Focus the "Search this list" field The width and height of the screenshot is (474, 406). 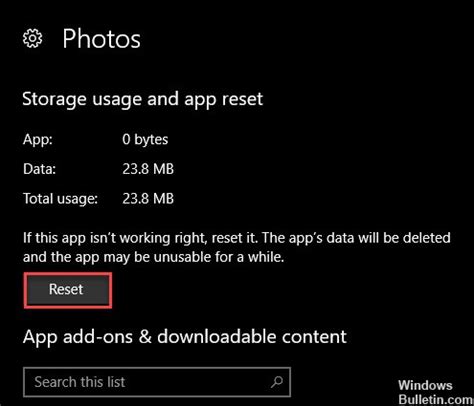pos(157,382)
